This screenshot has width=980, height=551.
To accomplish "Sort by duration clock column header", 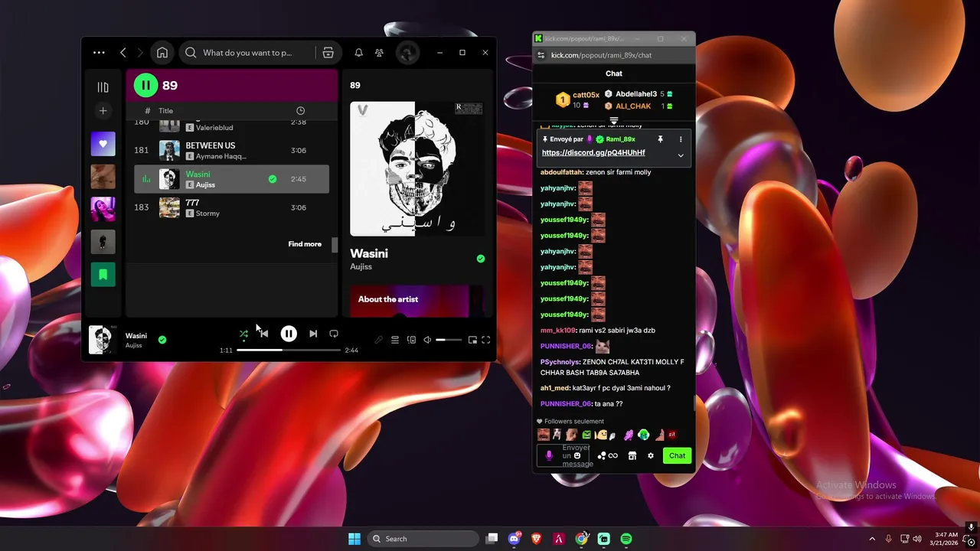I will [x=300, y=111].
